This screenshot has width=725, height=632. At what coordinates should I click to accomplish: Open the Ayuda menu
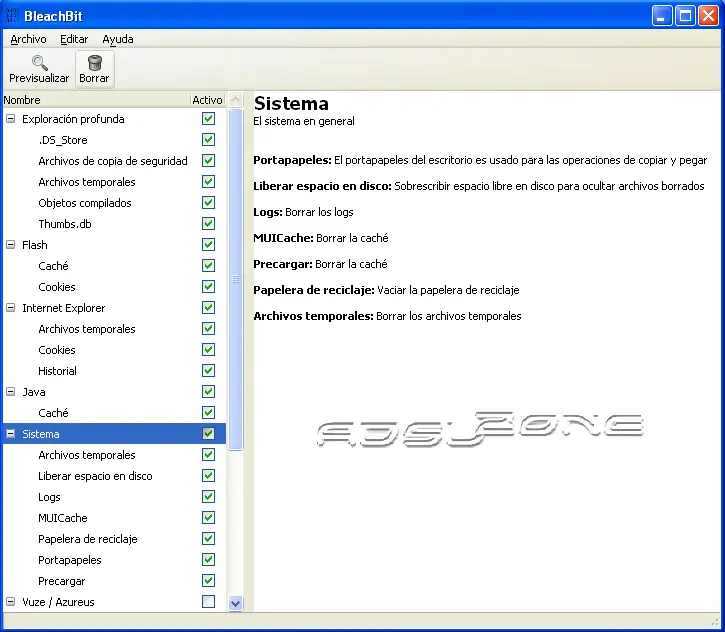(x=118, y=39)
